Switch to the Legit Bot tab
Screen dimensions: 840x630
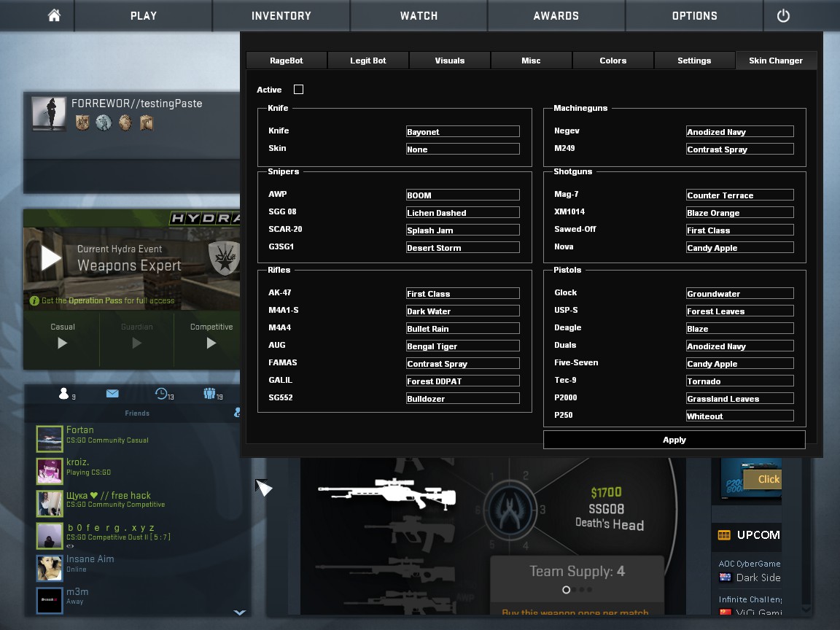[368, 61]
